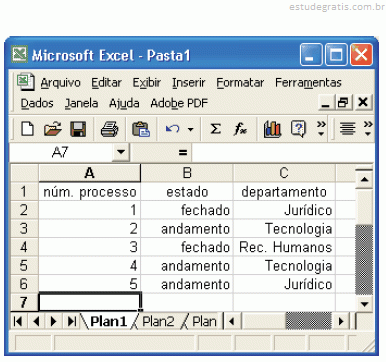This screenshot has width=386, height=362.
Task: Select the column B header
Action: 187,173
